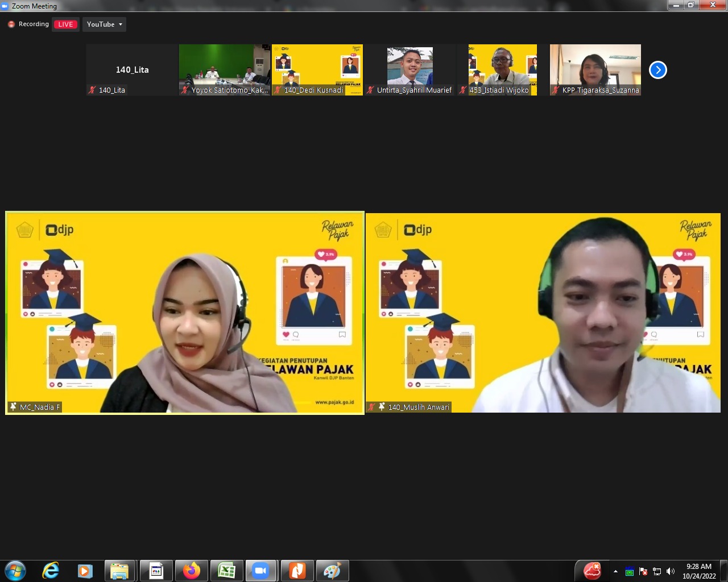Open Firefox from the taskbar
This screenshot has width=728, height=582.
(x=192, y=571)
